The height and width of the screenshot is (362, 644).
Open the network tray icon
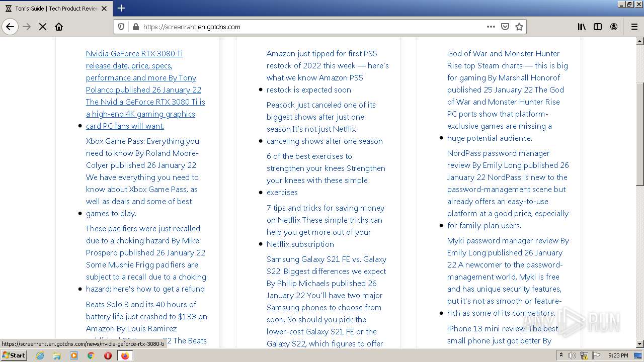tap(584, 355)
